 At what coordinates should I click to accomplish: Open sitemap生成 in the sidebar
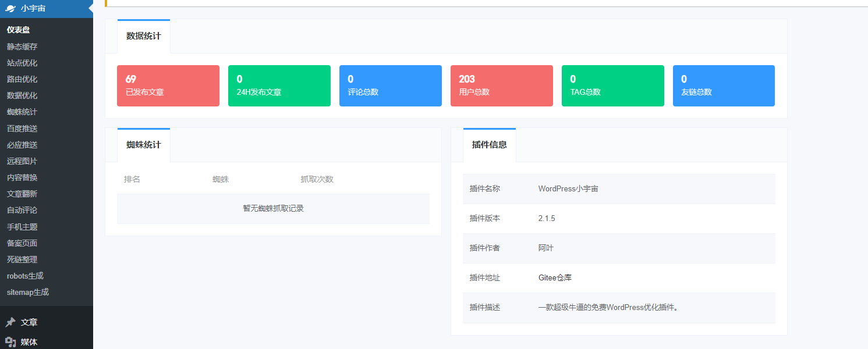coord(28,292)
